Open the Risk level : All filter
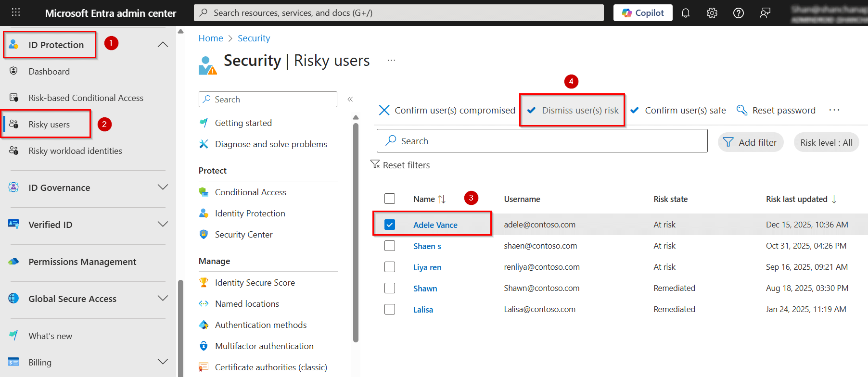This screenshot has width=868, height=377. [x=826, y=142]
